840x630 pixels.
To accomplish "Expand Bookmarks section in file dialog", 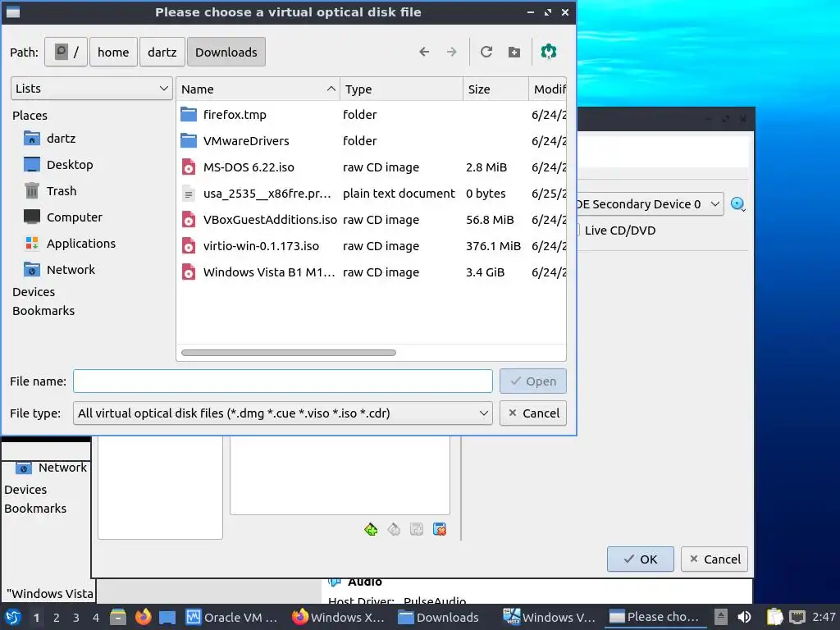I will [43, 311].
